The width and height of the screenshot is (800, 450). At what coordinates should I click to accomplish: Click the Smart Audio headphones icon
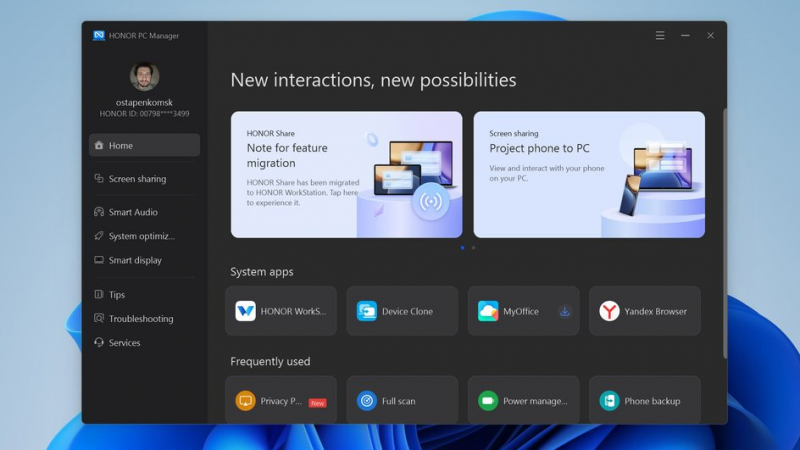(x=99, y=211)
